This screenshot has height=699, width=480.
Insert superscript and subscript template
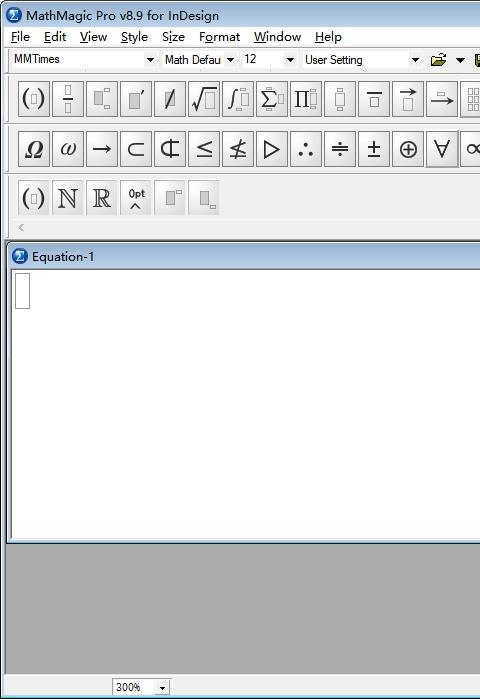[102, 99]
